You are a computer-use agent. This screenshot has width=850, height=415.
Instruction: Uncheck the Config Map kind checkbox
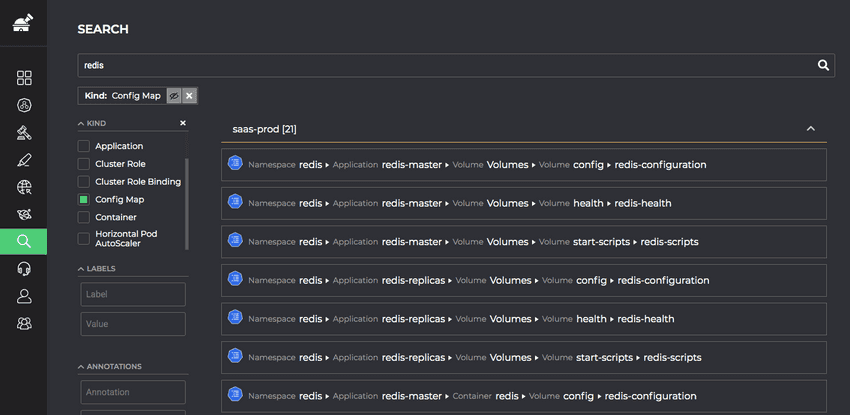pos(83,199)
